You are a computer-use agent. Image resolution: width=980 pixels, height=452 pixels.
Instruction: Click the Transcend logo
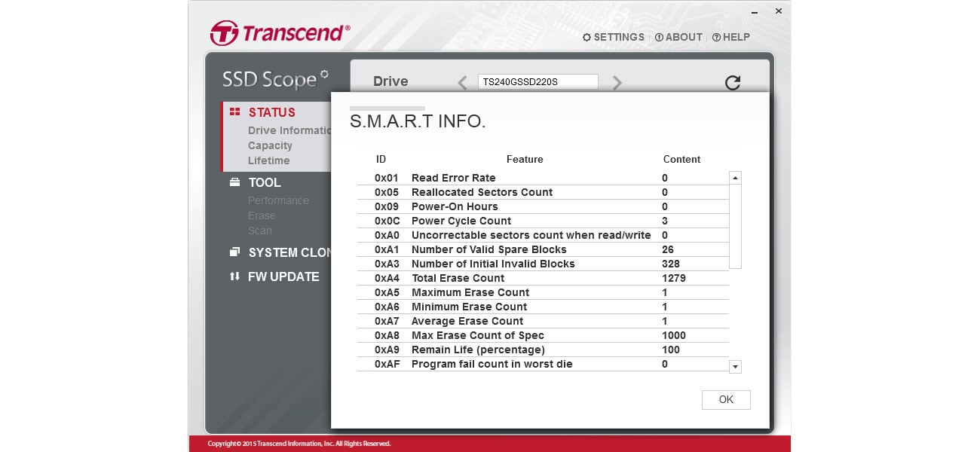click(277, 33)
